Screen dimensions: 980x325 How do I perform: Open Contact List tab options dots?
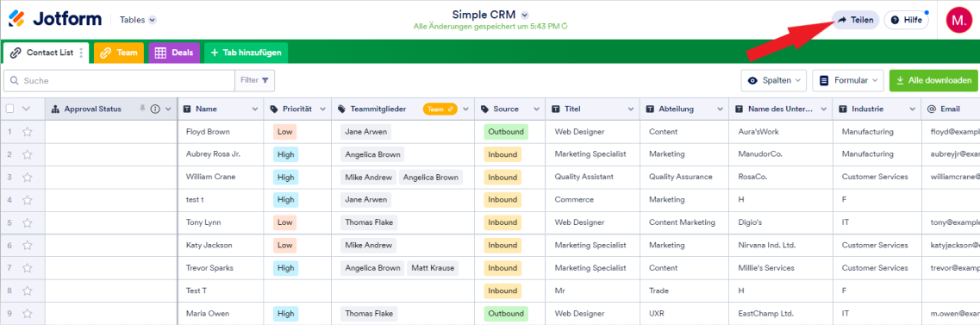click(x=81, y=53)
